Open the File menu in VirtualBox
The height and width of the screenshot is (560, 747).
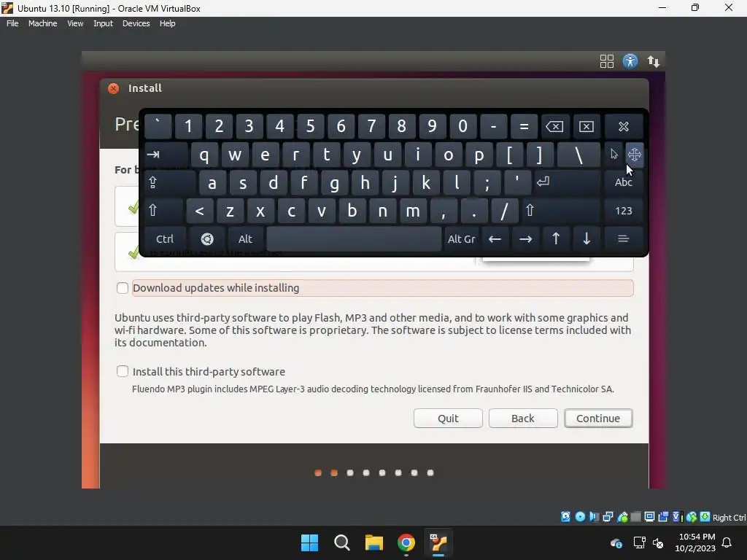[x=12, y=23]
